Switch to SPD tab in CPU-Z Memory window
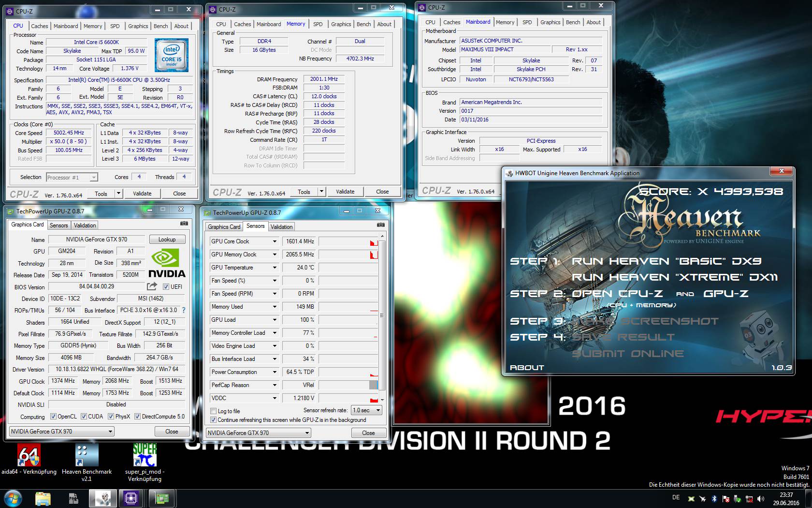Screen dimensions: 812x508 318,24
